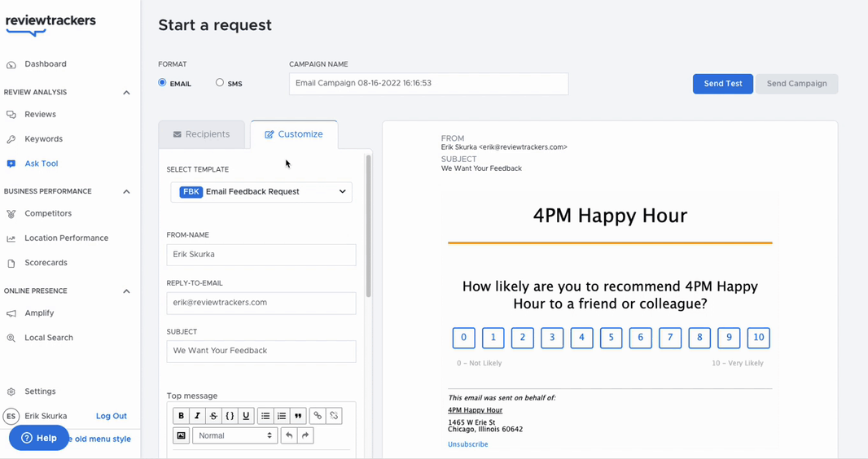
Task: Insert image in Top message editor
Action: [181, 435]
